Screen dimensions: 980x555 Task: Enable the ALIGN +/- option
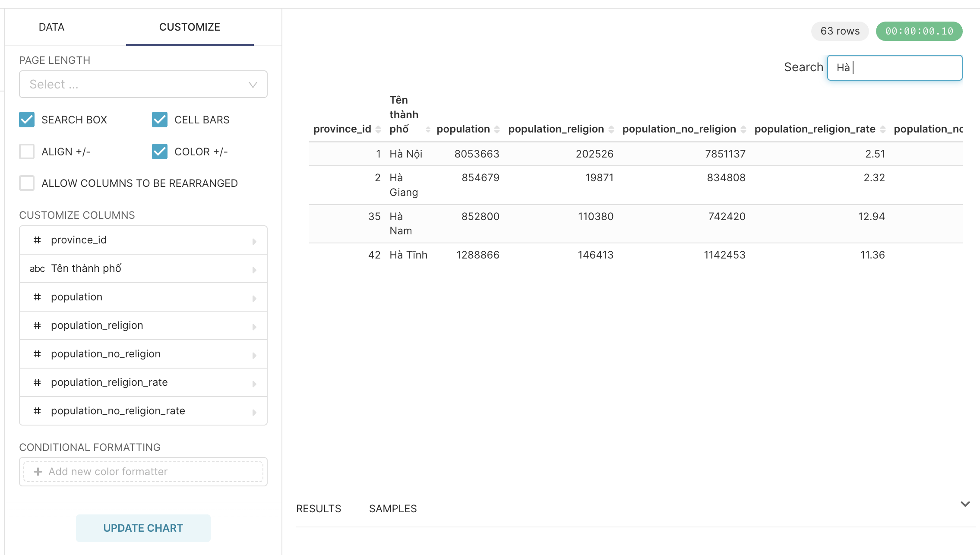tap(26, 151)
